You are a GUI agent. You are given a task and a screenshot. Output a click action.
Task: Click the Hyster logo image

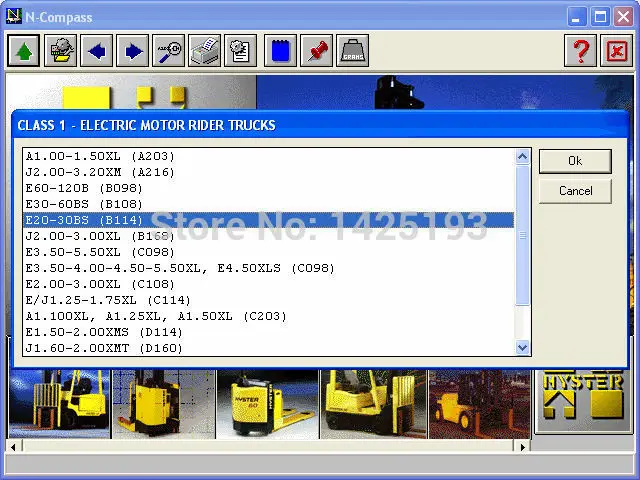tap(583, 401)
